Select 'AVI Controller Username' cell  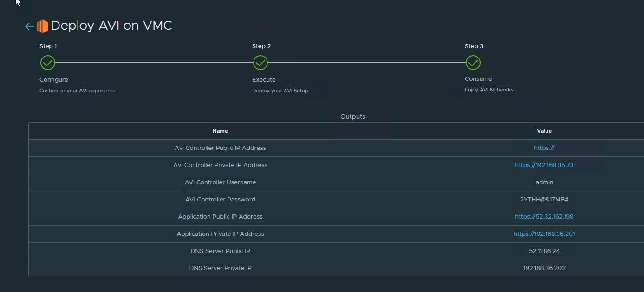point(220,182)
